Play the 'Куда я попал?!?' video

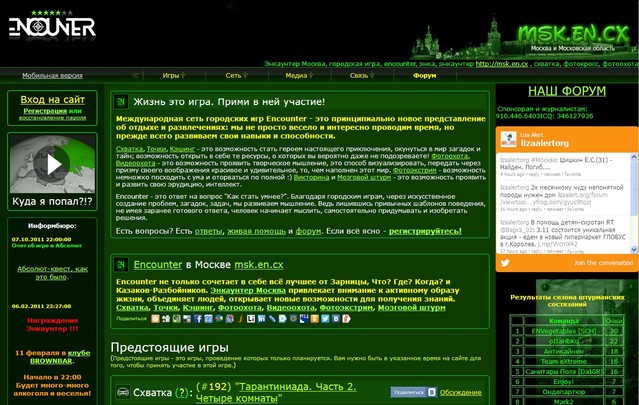(x=52, y=164)
